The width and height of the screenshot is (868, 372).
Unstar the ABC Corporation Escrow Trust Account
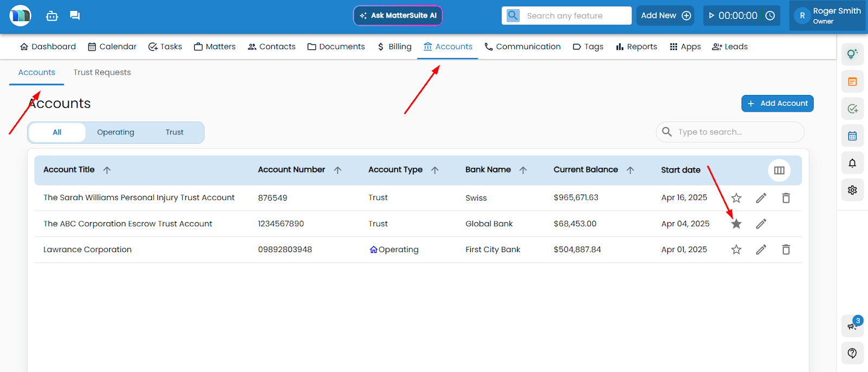pos(736,224)
